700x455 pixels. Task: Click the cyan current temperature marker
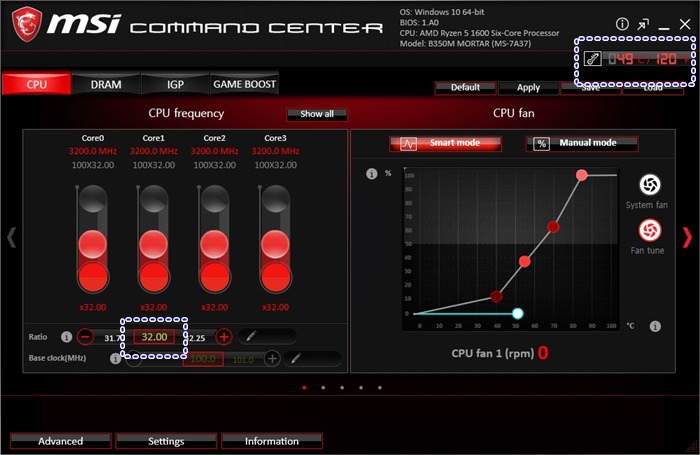pyautogui.click(x=517, y=313)
